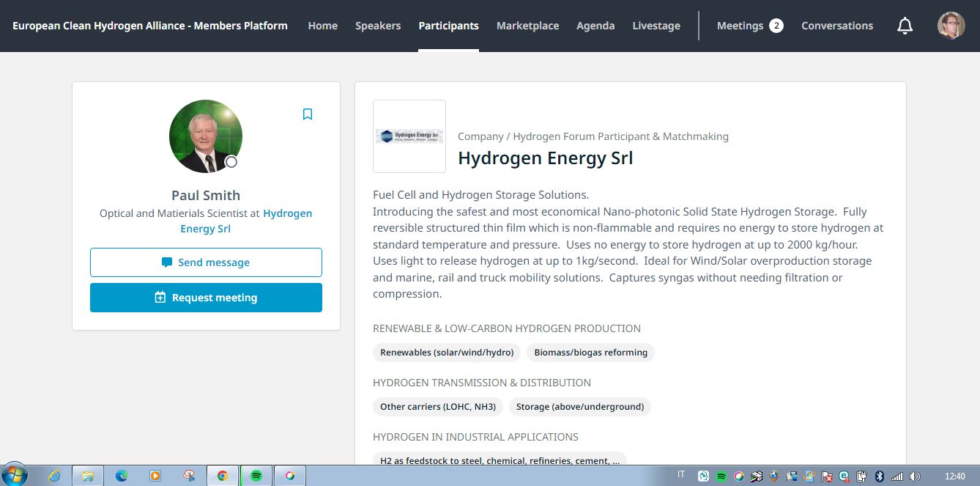Follow Hydrogen Energy Srl link under Paul Smith
The image size is (980, 486).
pos(246,221)
